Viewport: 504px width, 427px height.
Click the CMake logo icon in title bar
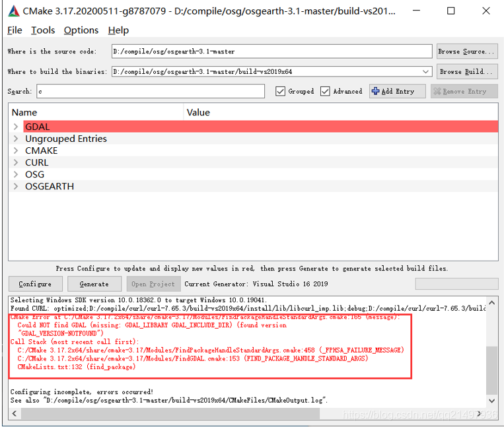tap(14, 11)
